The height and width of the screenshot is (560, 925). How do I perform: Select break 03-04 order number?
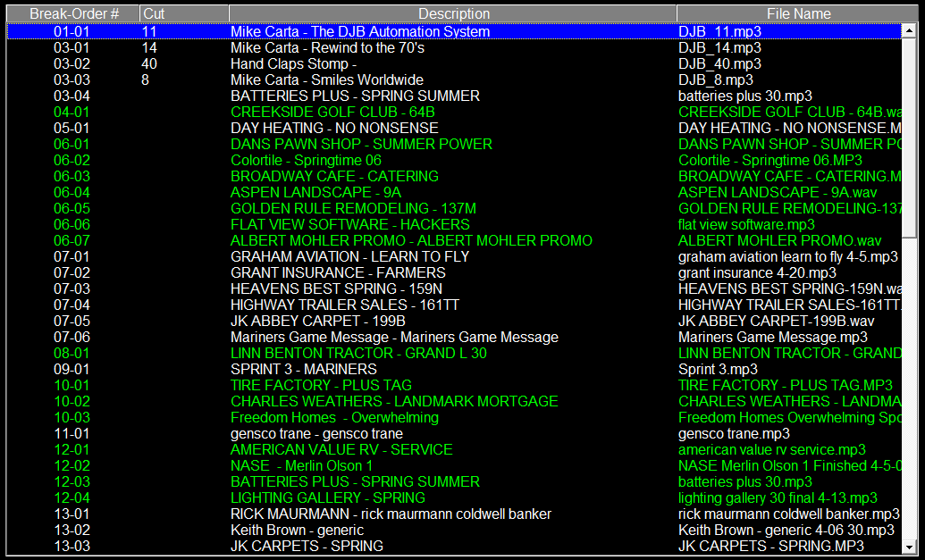pos(72,96)
